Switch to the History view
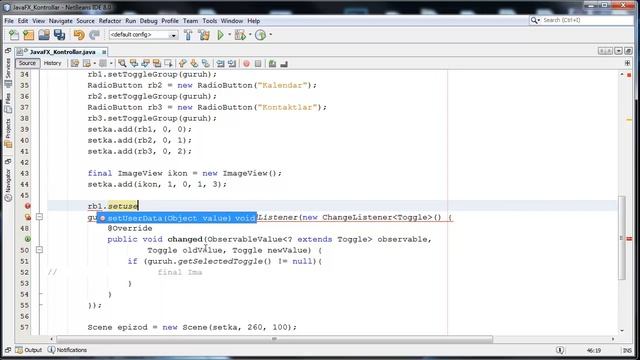Viewport: 640px width, 360px height. 52,63
